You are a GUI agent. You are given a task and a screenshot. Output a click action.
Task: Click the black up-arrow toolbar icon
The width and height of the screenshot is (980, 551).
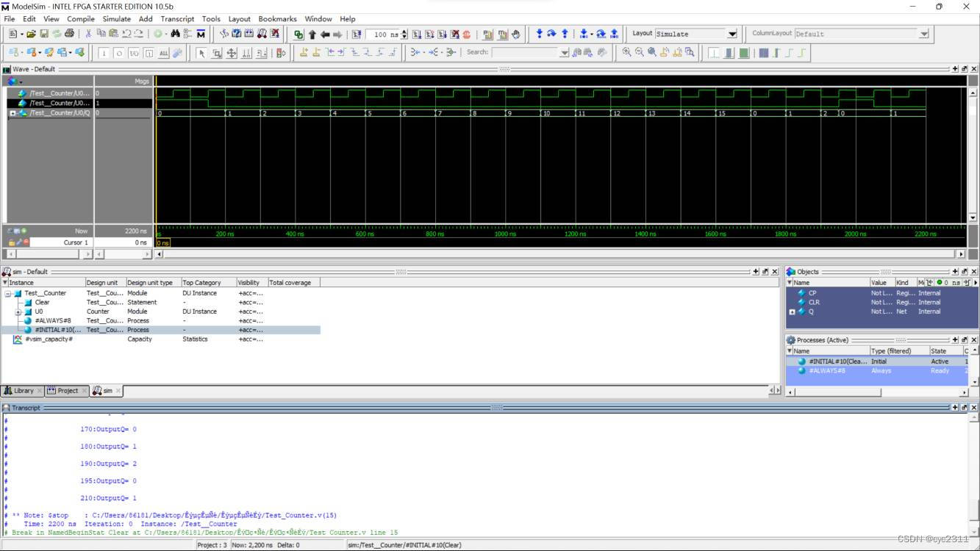(312, 34)
